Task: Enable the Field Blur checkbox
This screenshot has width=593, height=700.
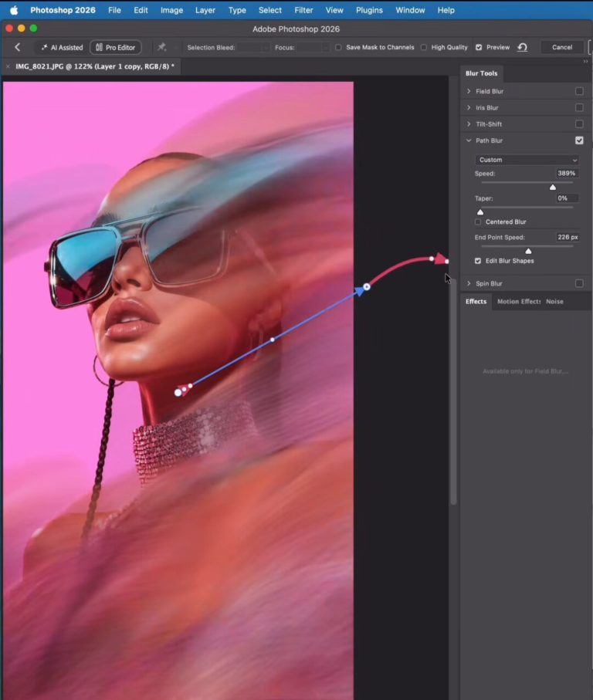Action: [579, 91]
